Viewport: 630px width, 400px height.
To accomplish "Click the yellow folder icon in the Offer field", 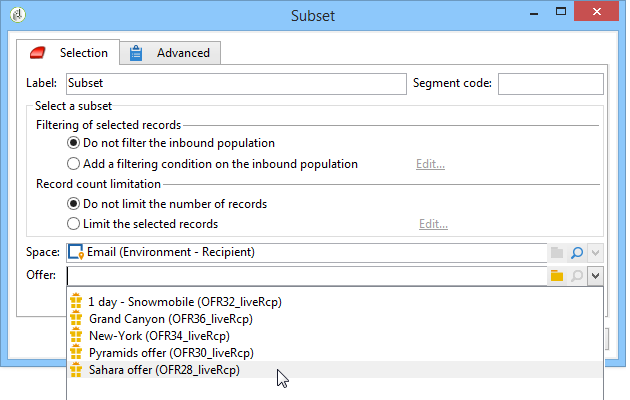I will 557,276.
